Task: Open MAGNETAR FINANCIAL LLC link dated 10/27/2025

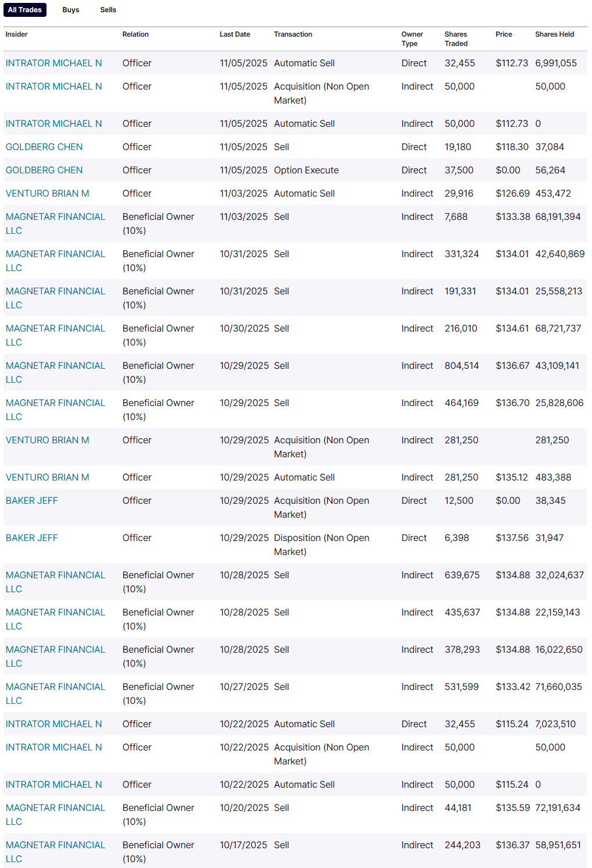Action: (x=55, y=686)
